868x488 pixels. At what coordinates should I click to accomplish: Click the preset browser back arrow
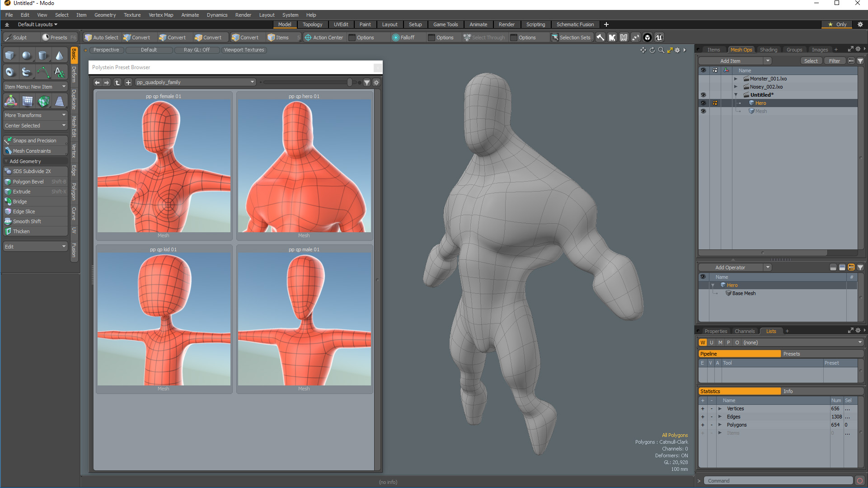pos(97,82)
